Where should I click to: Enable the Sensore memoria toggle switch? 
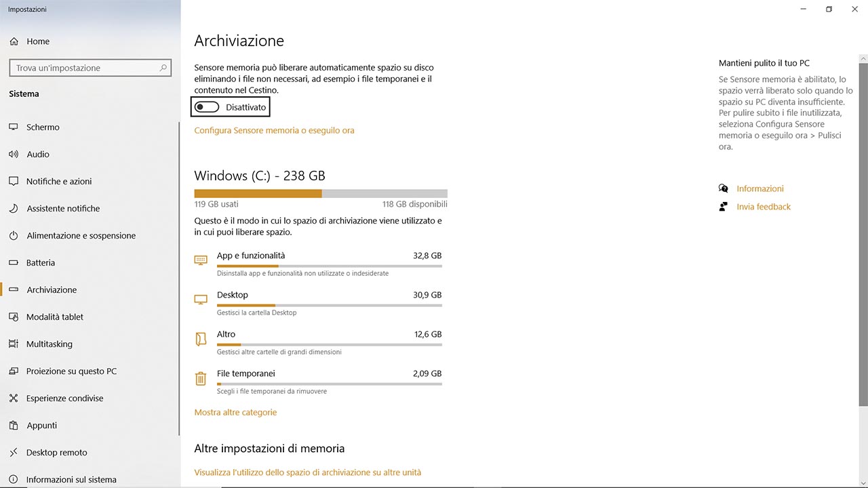207,107
